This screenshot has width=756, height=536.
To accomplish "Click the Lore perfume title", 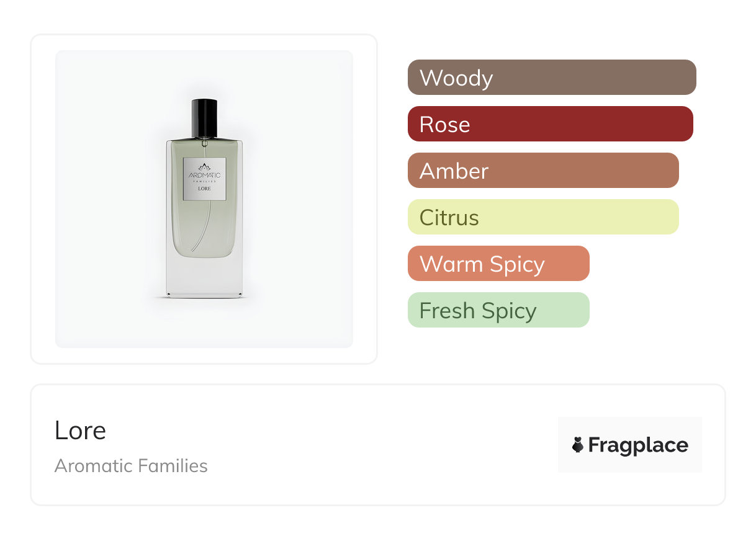I will point(80,431).
